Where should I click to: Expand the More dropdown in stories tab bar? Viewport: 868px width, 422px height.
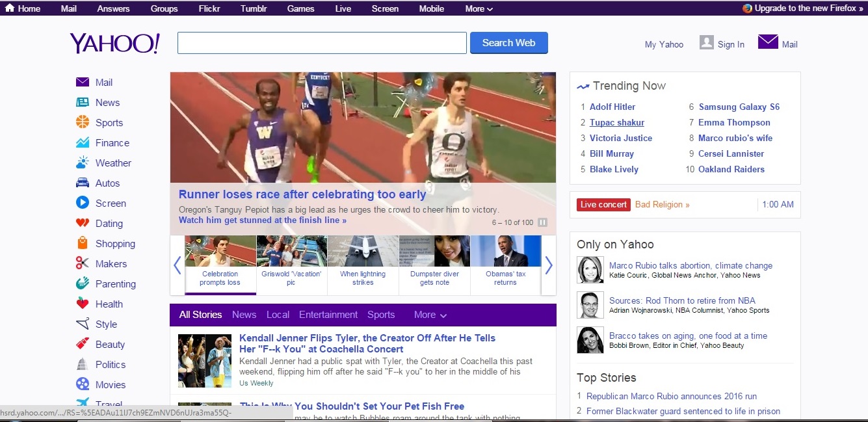point(430,315)
